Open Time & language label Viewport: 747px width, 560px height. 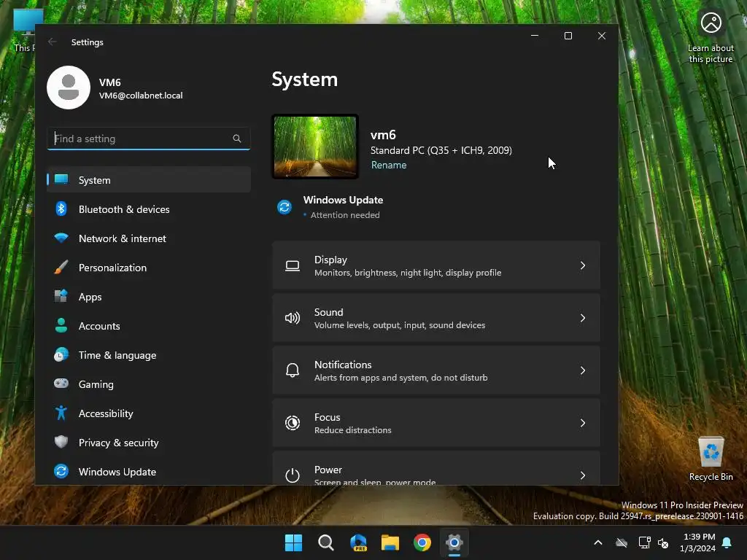(117, 355)
